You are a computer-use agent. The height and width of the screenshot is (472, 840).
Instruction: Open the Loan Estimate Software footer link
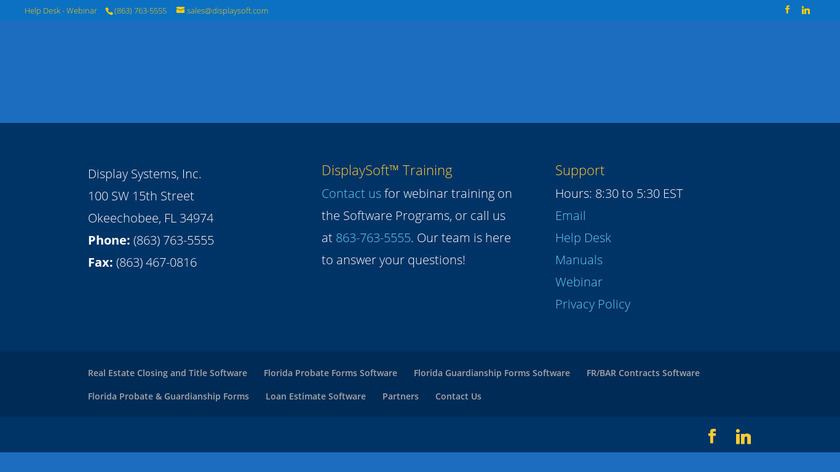[315, 397]
